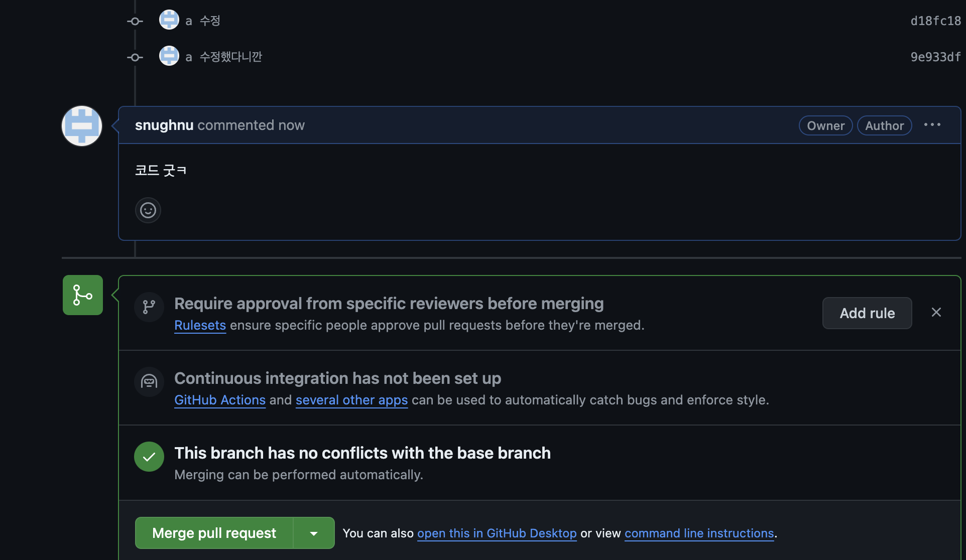Open the several other apps link
Screen dimensions: 966x560
click(351, 400)
